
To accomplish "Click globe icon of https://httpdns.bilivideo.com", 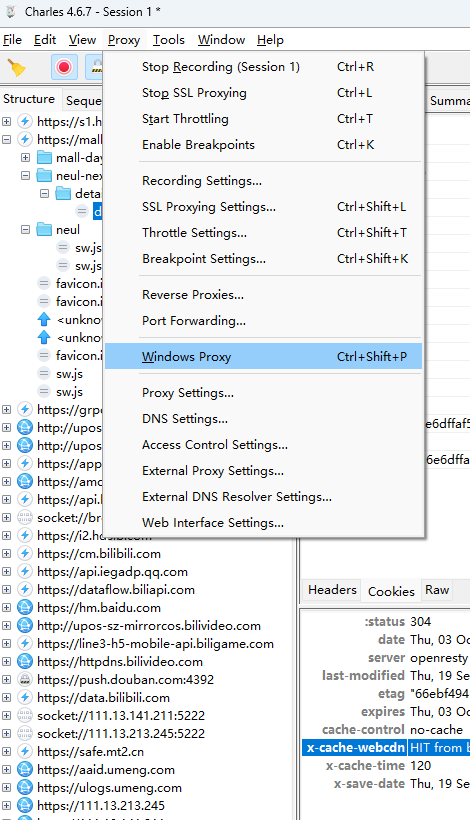I will (x=25, y=662).
